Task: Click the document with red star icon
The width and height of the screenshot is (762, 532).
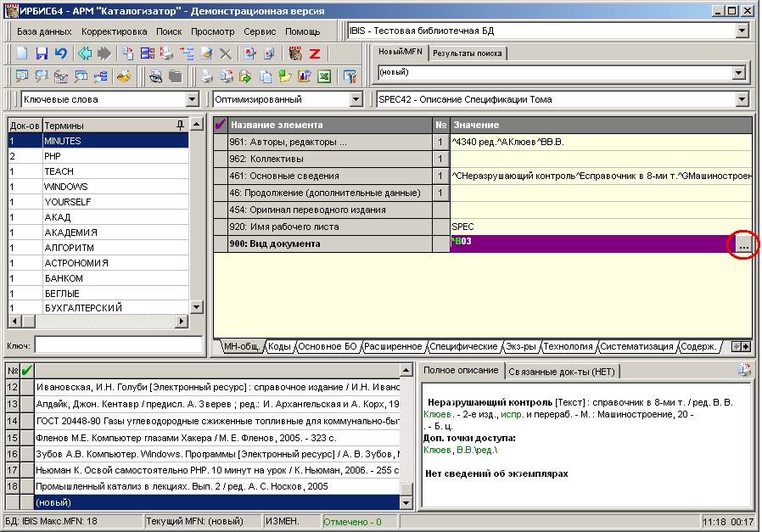Action: point(249,53)
